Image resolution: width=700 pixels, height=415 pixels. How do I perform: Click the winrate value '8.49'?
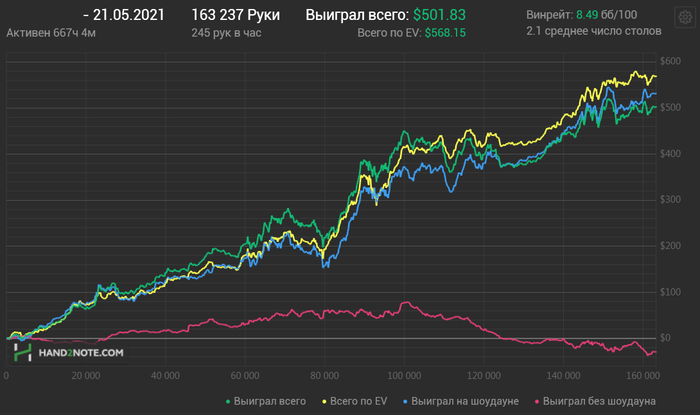587,15
